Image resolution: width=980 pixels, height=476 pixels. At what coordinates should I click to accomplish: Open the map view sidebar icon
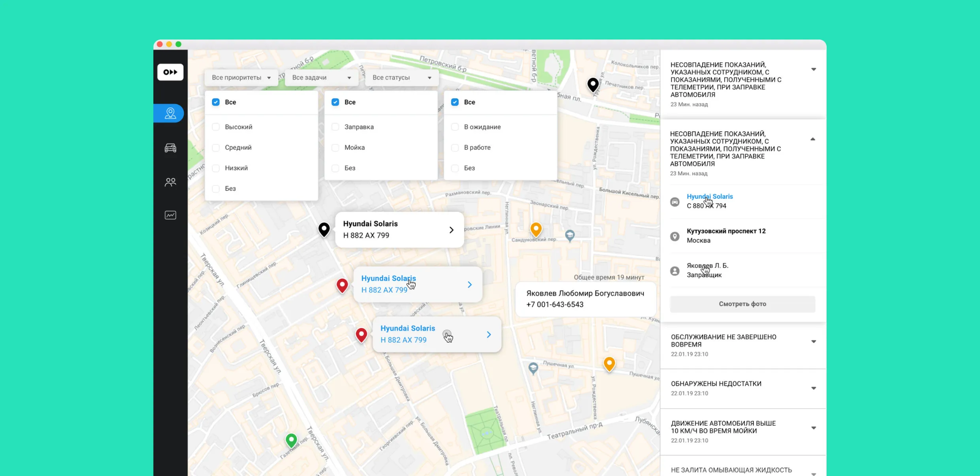pos(170,113)
